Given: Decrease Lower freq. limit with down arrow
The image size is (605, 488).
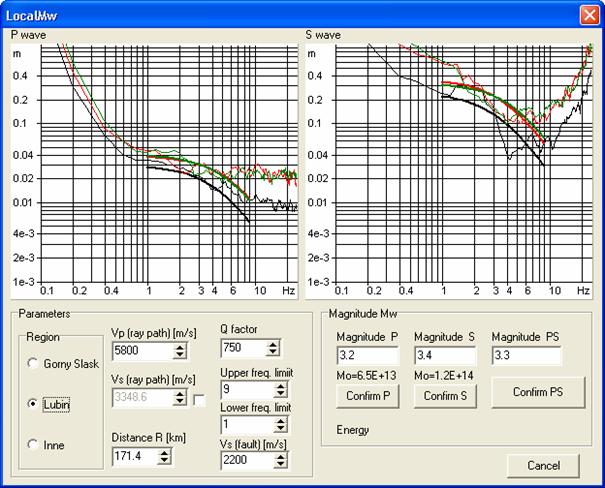Looking at the screenshot, I should click(281, 429).
